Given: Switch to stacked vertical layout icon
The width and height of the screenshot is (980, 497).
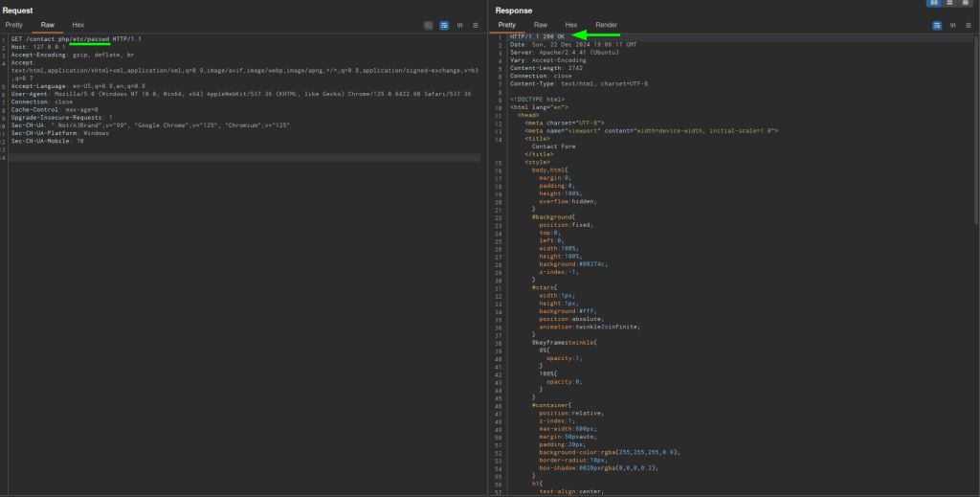Looking at the screenshot, I should 950,4.
